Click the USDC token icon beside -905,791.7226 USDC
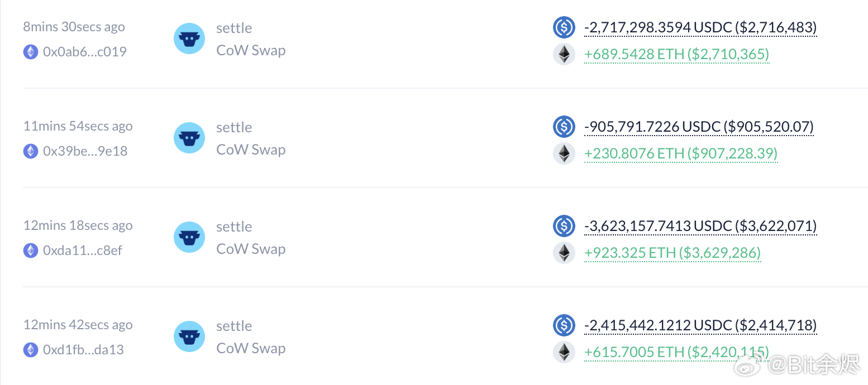 (564, 126)
